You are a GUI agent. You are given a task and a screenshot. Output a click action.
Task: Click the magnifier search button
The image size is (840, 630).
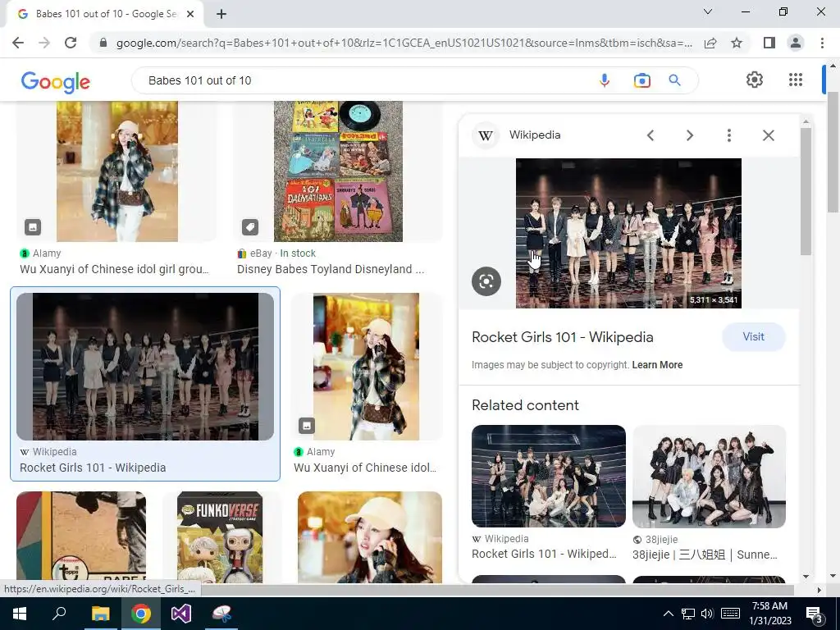pyautogui.click(x=675, y=80)
